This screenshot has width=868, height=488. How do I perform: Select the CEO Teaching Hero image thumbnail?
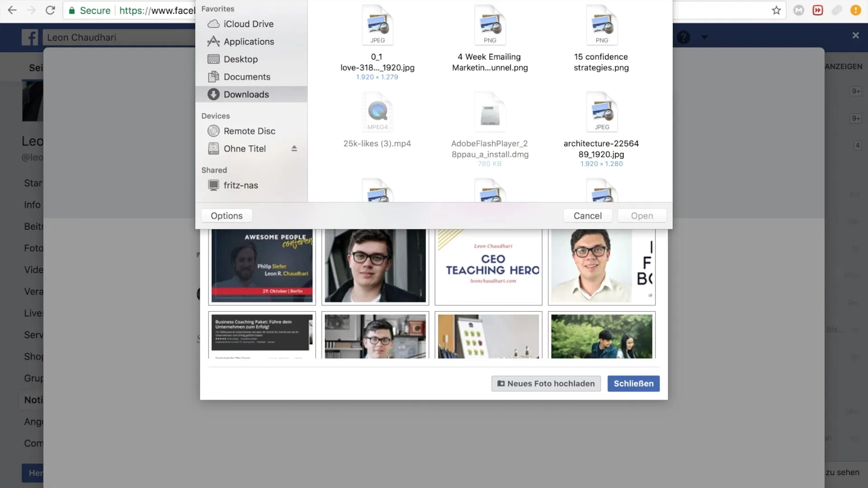click(489, 266)
